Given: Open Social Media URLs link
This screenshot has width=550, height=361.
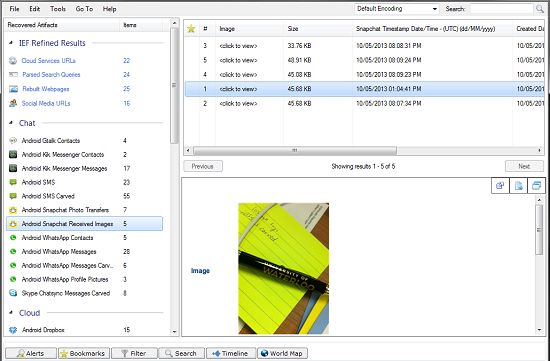Looking at the screenshot, I should 46,103.
